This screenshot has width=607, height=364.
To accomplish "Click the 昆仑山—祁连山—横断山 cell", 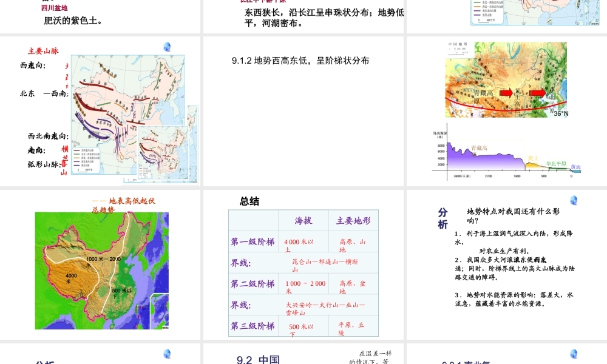I will click(x=325, y=265).
